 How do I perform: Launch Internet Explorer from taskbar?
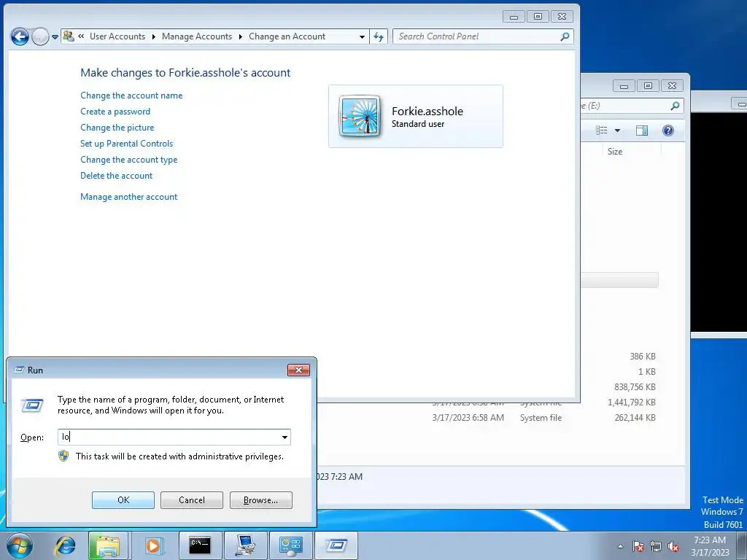click(x=65, y=545)
